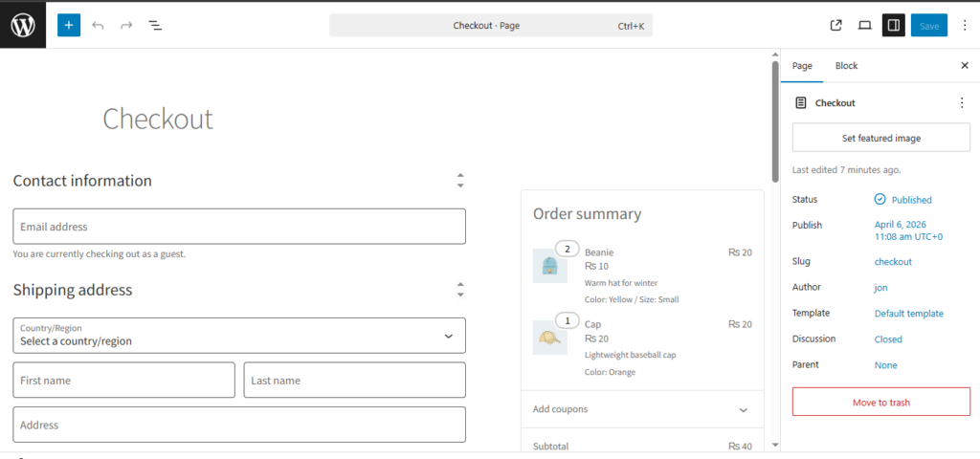980x459 pixels.
Task: Open the block inserter plus button
Action: (69, 26)
